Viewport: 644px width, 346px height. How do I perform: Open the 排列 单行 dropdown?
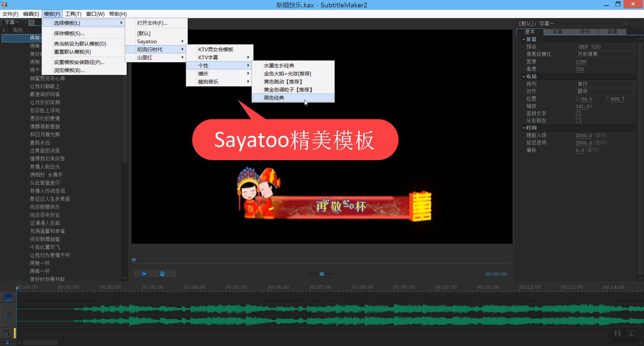605,84
